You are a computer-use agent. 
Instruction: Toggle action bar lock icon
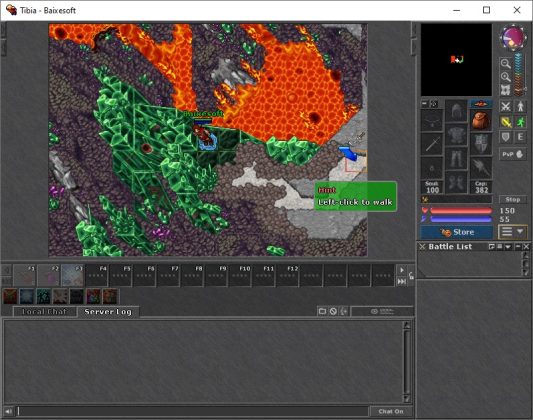pyautogui.click(x=411, y=276)
